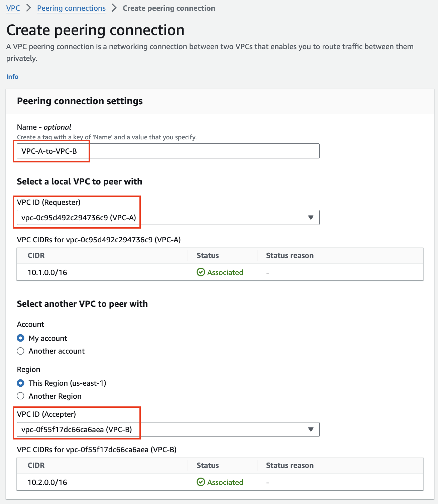Go to the VPC breadcrumb link
The height and width of the screenshot is (504, 438).
coord(13,8)
